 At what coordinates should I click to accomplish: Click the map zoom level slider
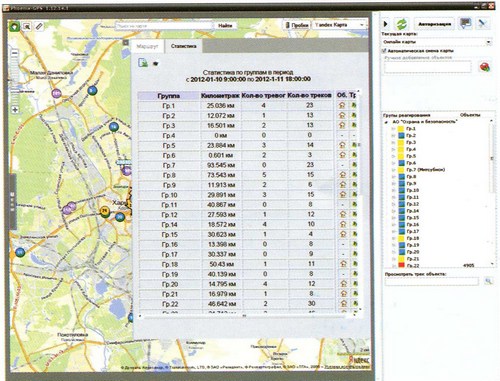15,81
